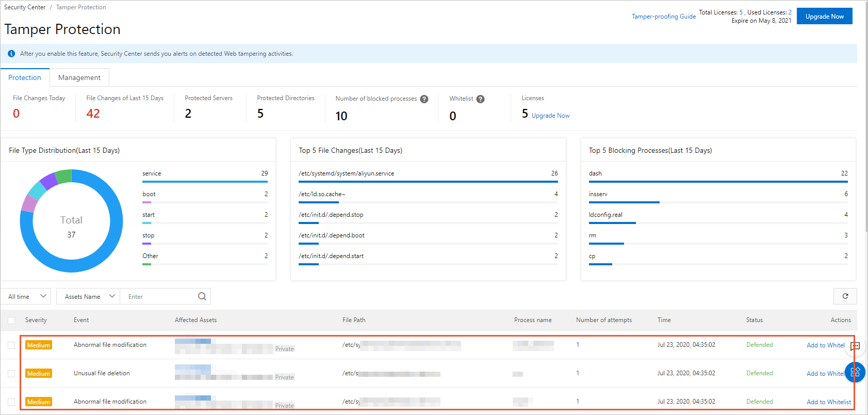Image resolution: width=868 pixels, height=415 pixels.
Task: Refresh the alerts table
Action: tap(845, 296)
